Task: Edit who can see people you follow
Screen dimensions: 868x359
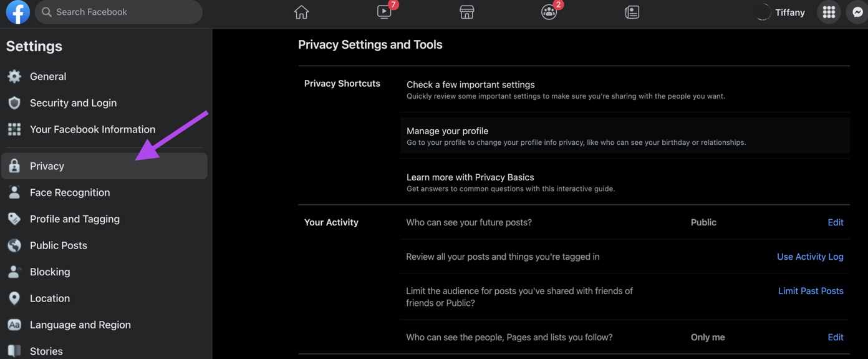Action: [x=836, y=337]
